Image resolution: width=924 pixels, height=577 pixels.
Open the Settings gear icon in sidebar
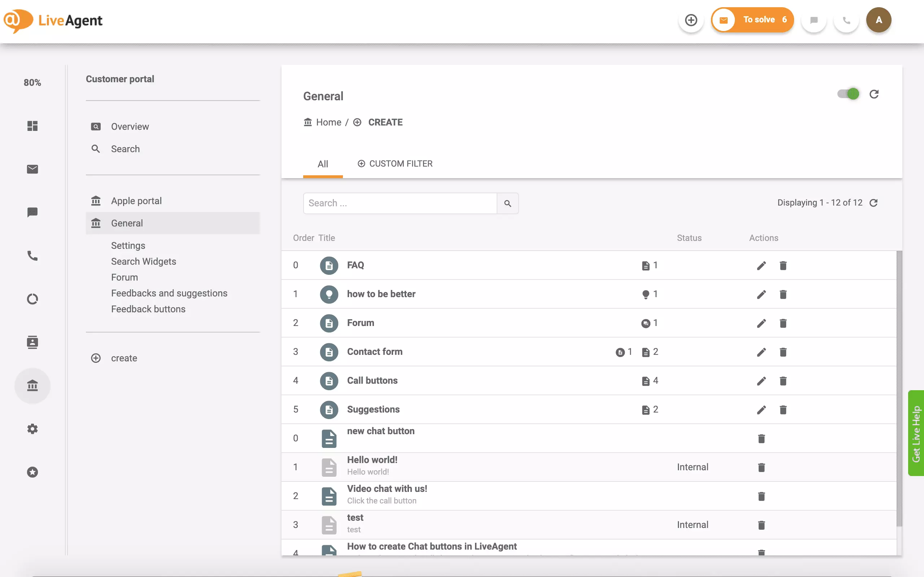coord(32,428)
